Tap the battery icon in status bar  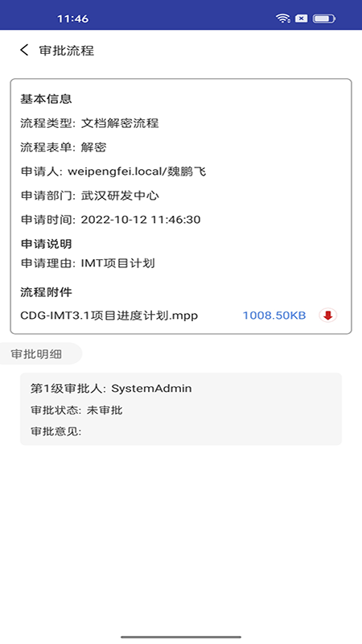(x=324, y=19)
